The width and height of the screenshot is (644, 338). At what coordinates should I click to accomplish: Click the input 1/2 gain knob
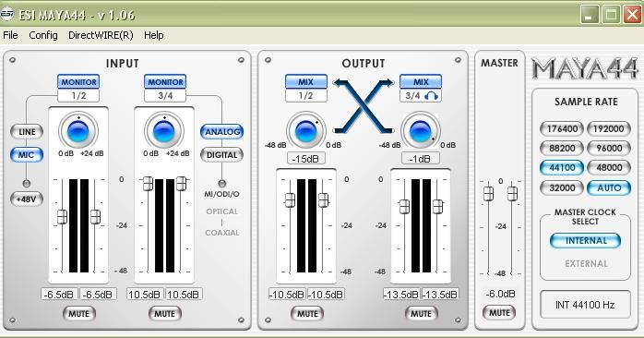[78, 131]
